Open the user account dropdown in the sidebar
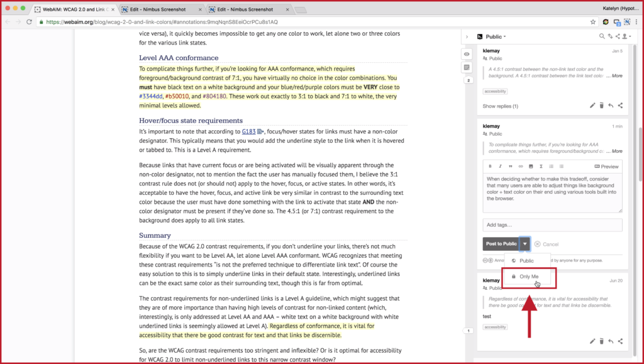The image size is (644, 364). (x=627, y=36)
